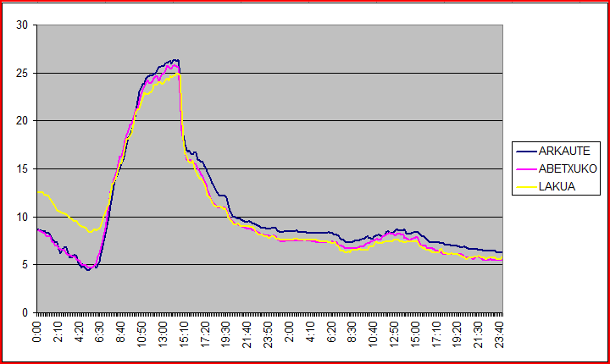The height and width of the screenshot is (364, 610).
Task: Click the x-axis label 12:50
Action: (x=394, y=334)
